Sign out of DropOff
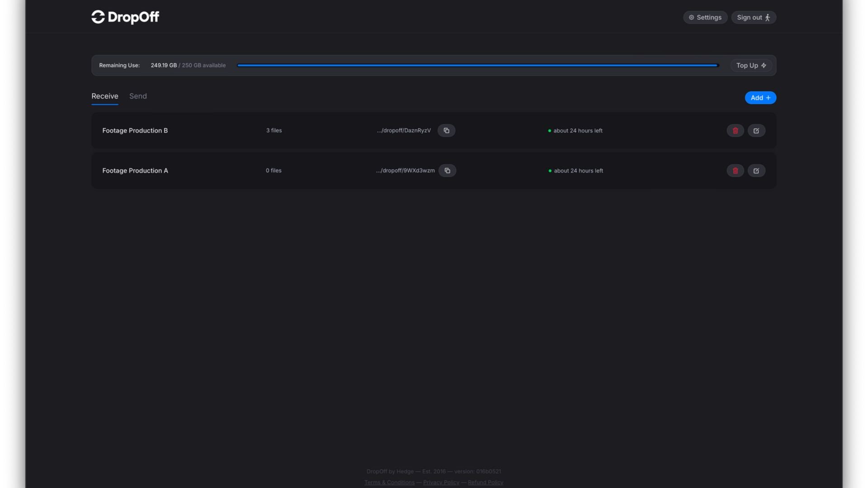 coord(753,17)
